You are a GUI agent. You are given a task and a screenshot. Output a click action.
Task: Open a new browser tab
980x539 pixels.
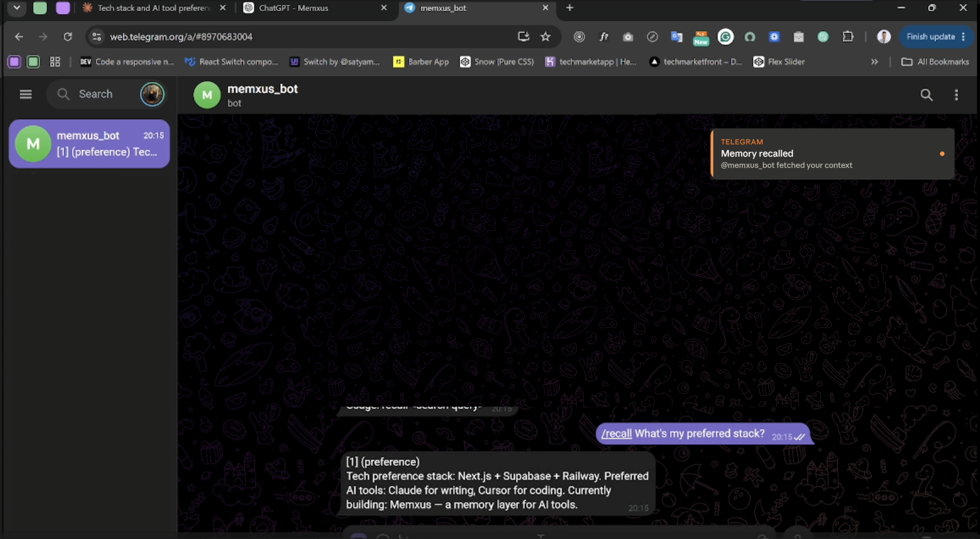point(570,8)
